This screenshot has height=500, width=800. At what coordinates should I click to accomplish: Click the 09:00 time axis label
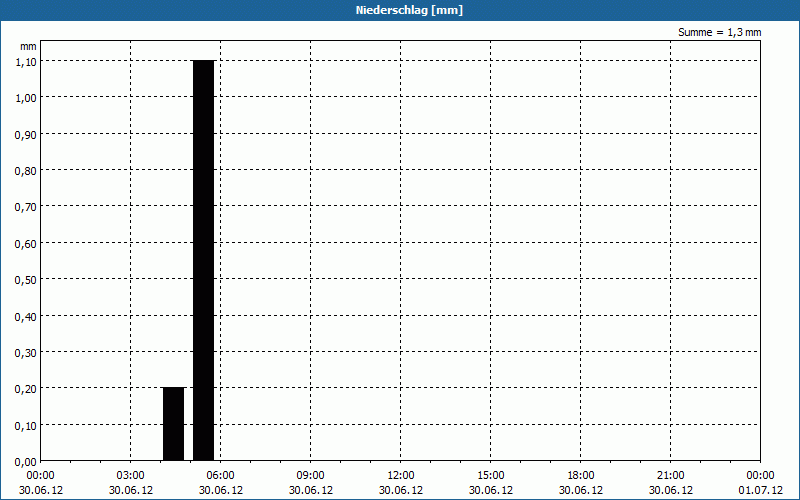point(311,476)
